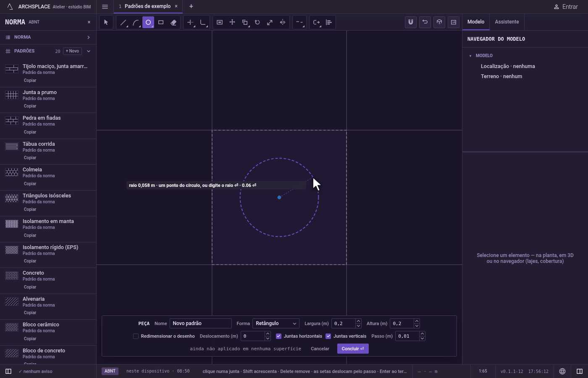Open the Forma dropdown

click(x=276, y=323)
